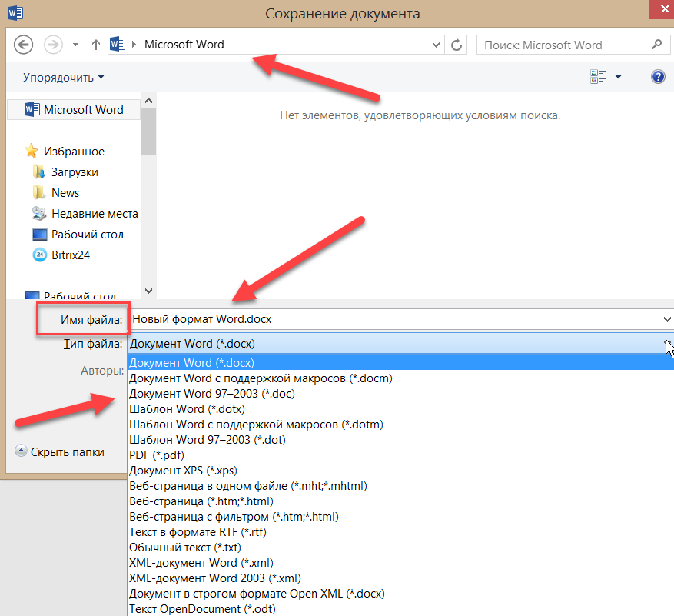
Task: Choose Документ в строгом формате Open XML
Action: point(257,594)
